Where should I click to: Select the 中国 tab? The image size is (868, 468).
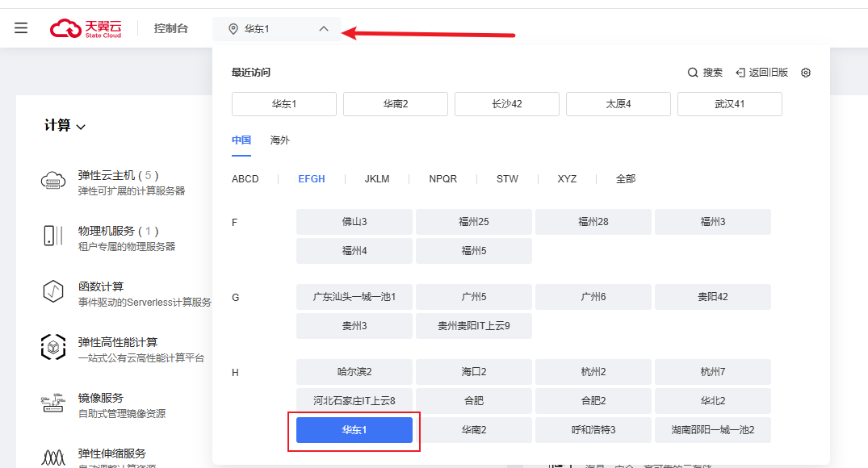[x=241, y=140]
